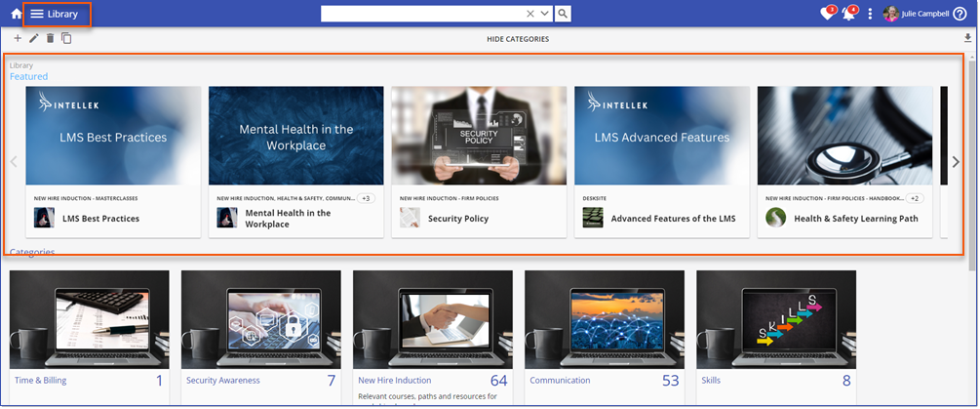This screenshot has height=409, width=980.
Task: Click Mental Health in the Workplace title
Action: [x=288, y=219]
